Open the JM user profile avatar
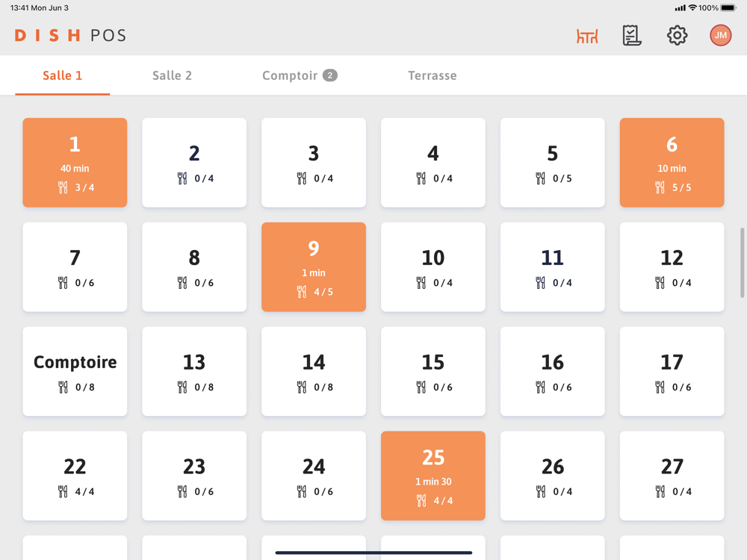The width and height of the screenshot is (747, 560). [720, 36]
